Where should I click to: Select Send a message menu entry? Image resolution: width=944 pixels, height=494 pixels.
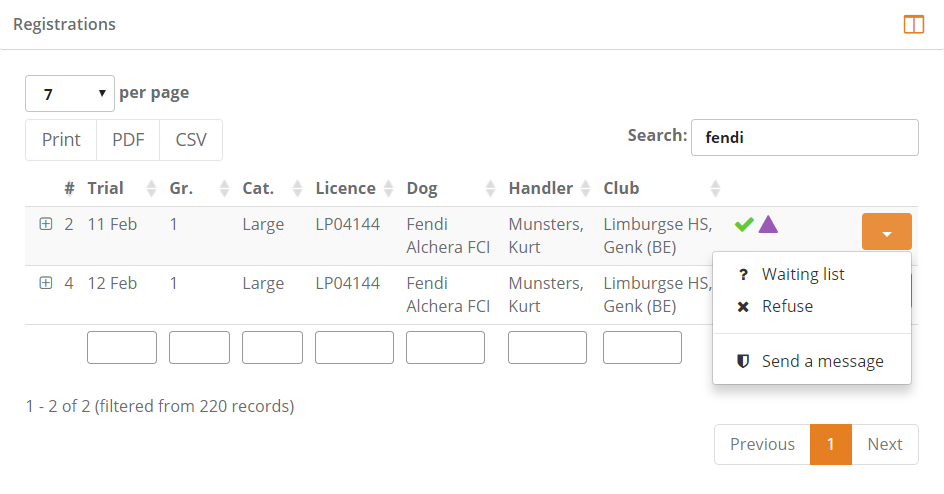point(822,361)
